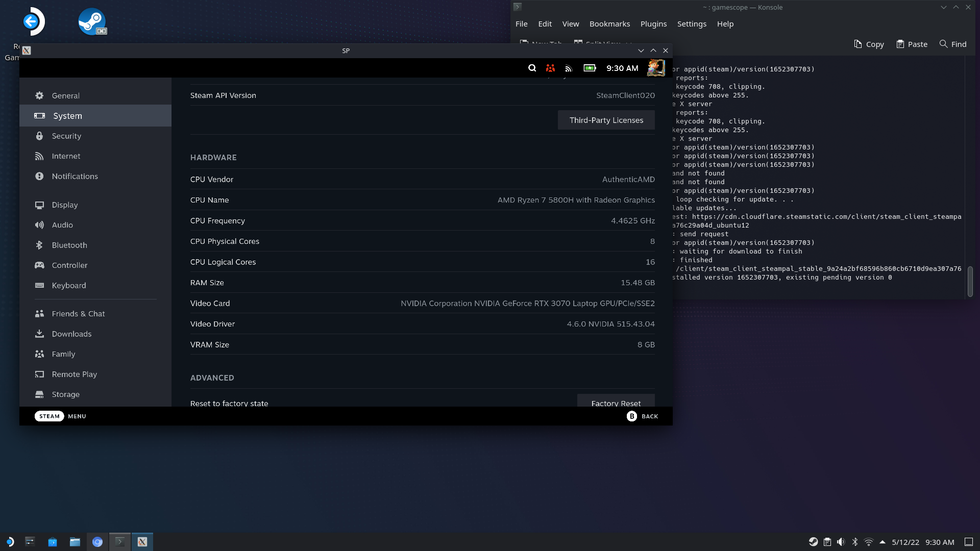Open search via the magnifier icon
The width and height of the screenshot is (980, 551).
tap(532, 68)
